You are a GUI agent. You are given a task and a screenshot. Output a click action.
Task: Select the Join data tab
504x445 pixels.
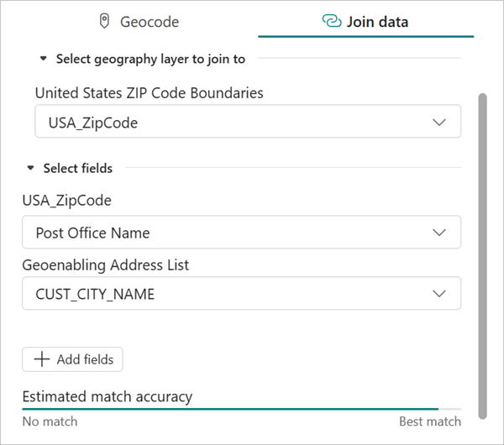coord(365,22)
